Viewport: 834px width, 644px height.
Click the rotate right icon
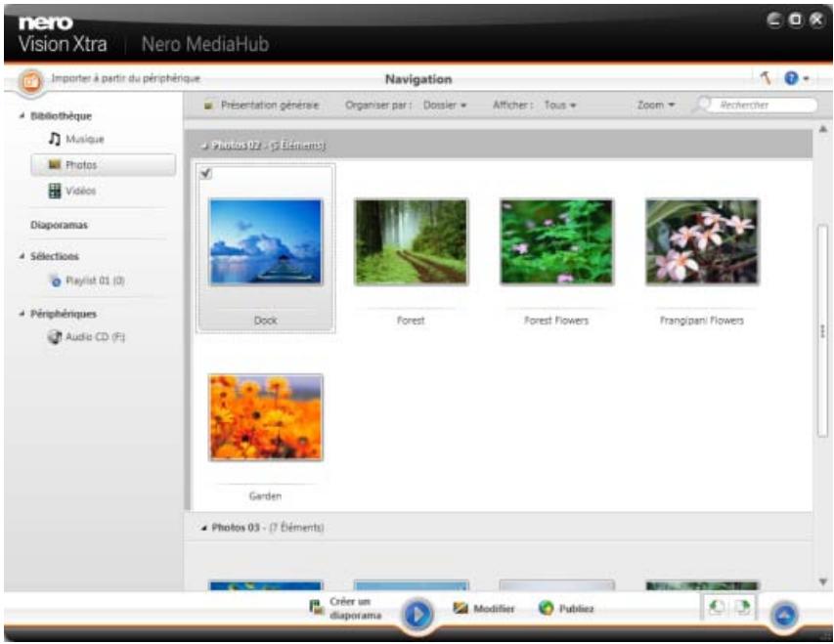tap(742, 607)
